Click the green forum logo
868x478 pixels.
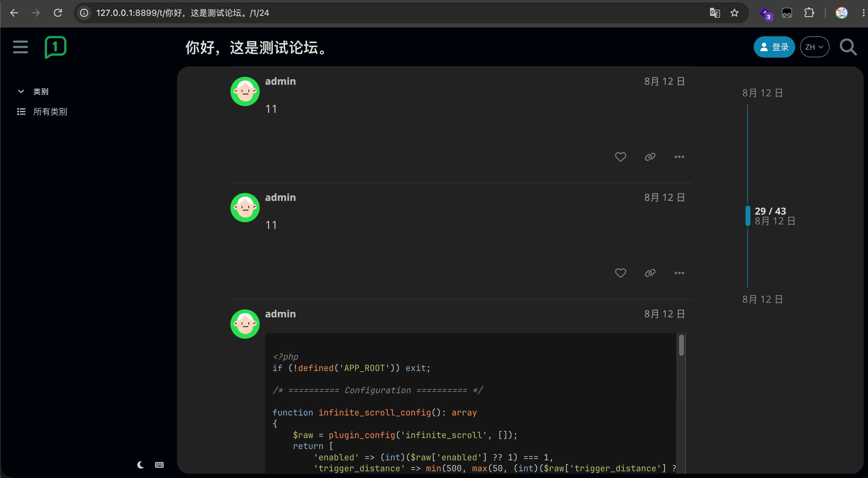click(x=55, y=47)
